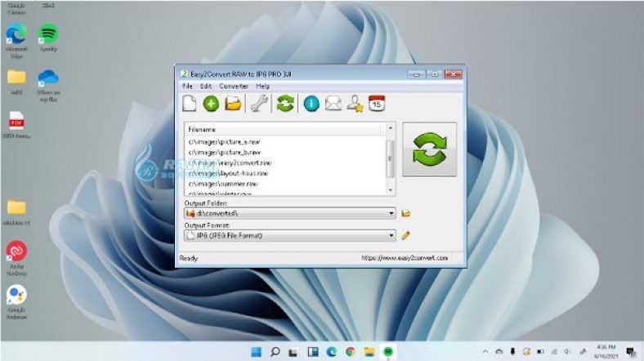
Task: Open the easy2convert.com website link
Action: pos(405,258)
